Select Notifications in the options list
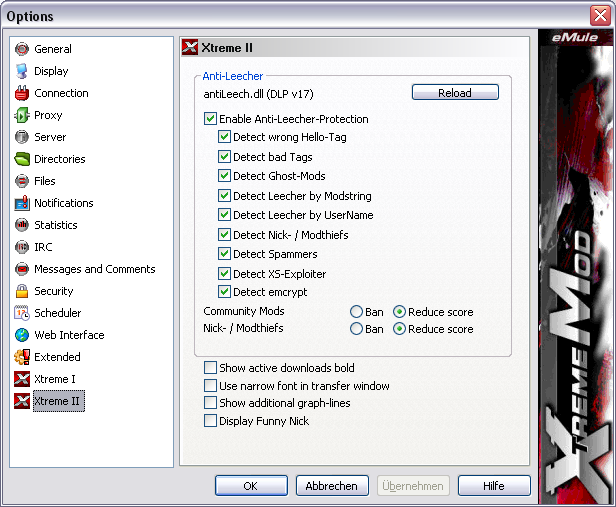The height and width of the screenshot is (507, 616). coord(64,203)
